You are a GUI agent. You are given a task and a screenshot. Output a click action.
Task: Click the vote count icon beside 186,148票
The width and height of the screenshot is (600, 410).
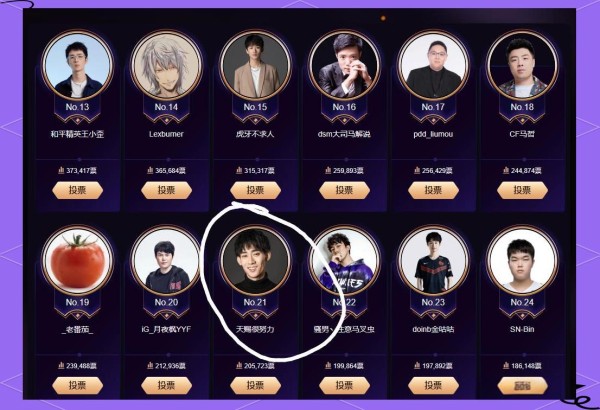click(x=506, y=366)
